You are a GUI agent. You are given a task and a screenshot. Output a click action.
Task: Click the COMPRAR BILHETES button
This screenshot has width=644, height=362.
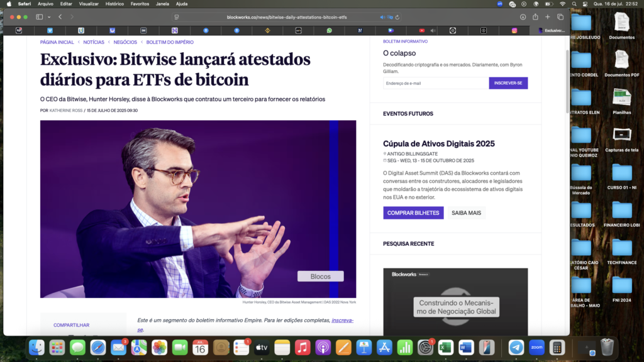click(x=413, y=213)
